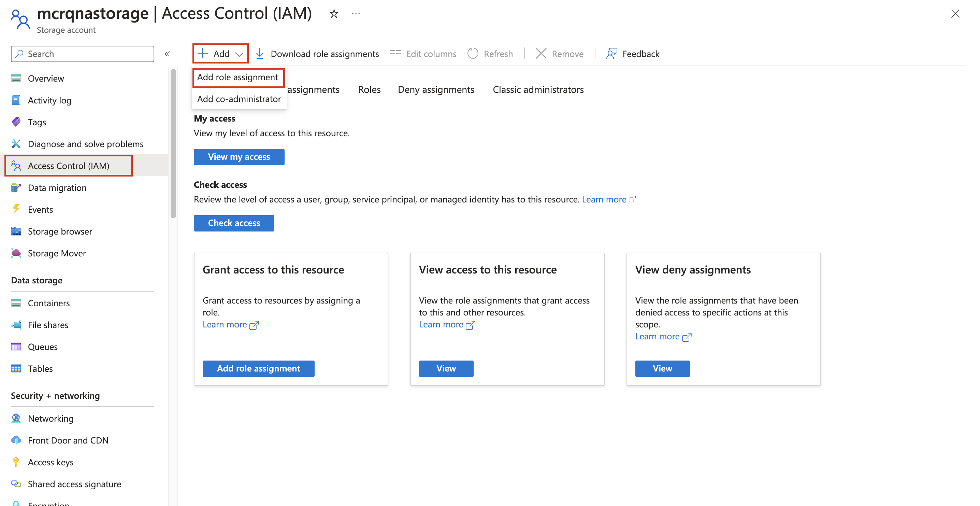The image size is (980, 506).
Task: Choose Add co-administrator from dropdown
Action: click(x=239, y=99)
